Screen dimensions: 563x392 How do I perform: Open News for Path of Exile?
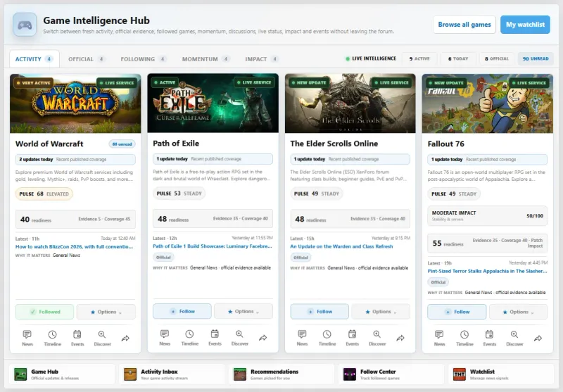coord(165,338)
